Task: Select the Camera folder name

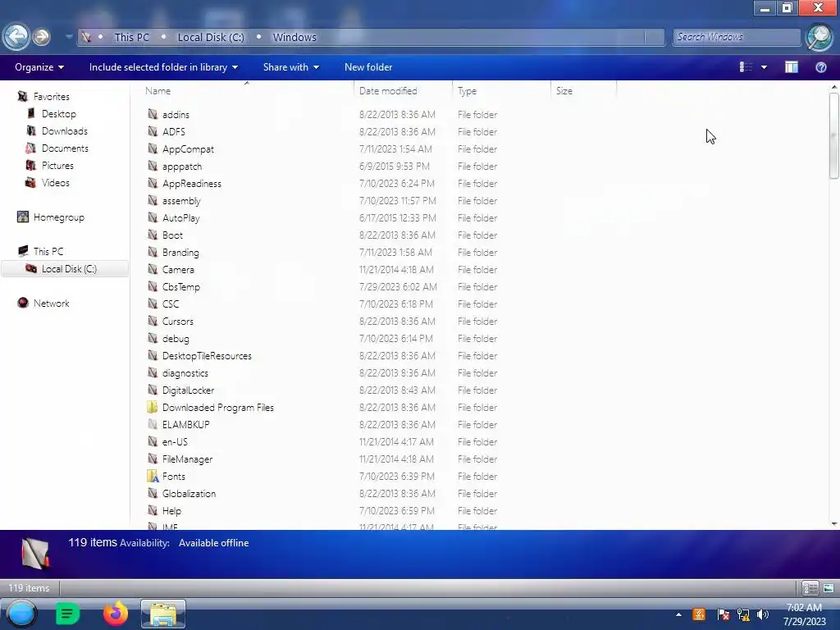Action: click(178, 269)
